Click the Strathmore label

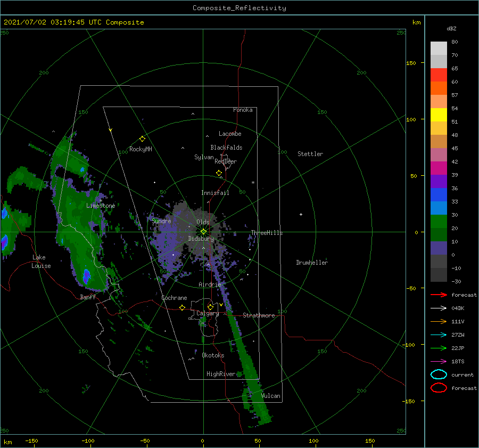pyautogui.click(x=259, y=315)
